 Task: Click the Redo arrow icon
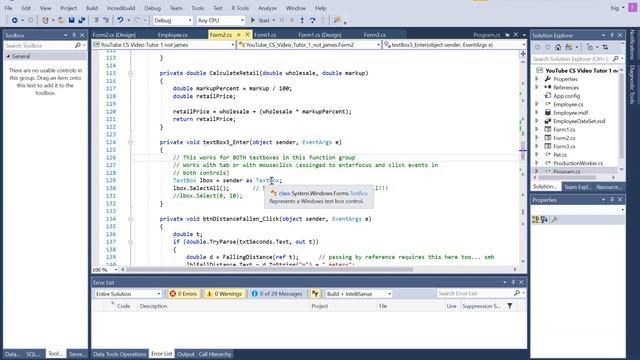point(137,20)
